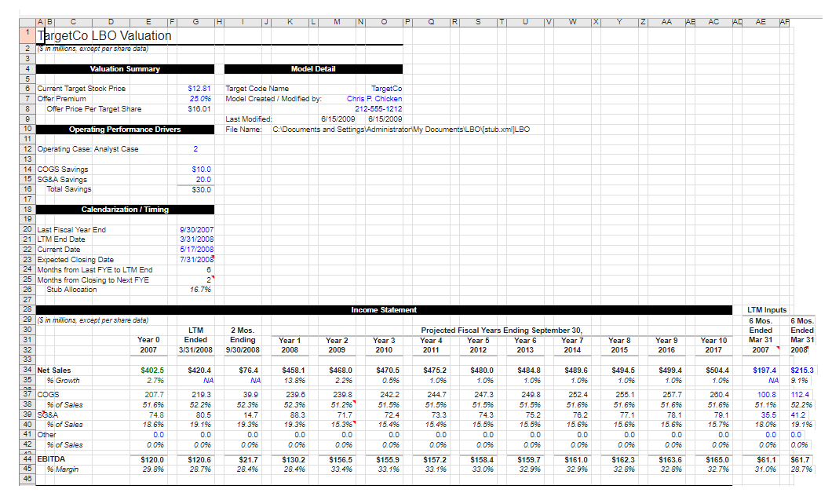Select the Current Target Stock Price value $12.81

pyautogui.click(x=197, y=89)
